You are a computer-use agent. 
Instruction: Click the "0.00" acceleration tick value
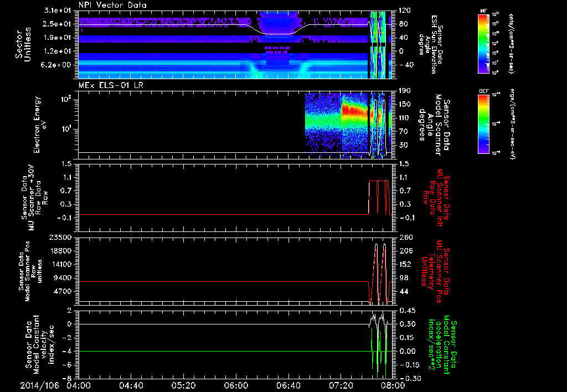click(407, 352)
